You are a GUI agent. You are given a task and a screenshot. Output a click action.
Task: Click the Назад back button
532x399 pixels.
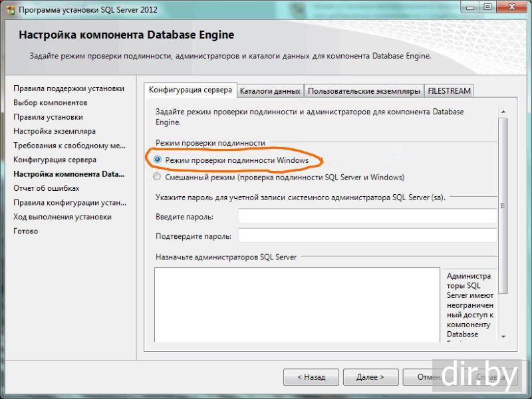point(311,377)
